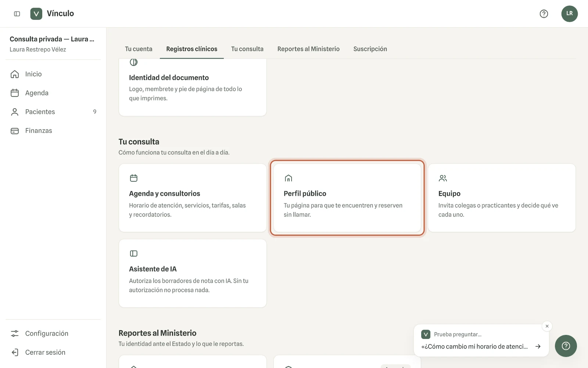Open Inicio in the sidebar
Viewport: 588px width, 368px height.
tap(53, 74)
